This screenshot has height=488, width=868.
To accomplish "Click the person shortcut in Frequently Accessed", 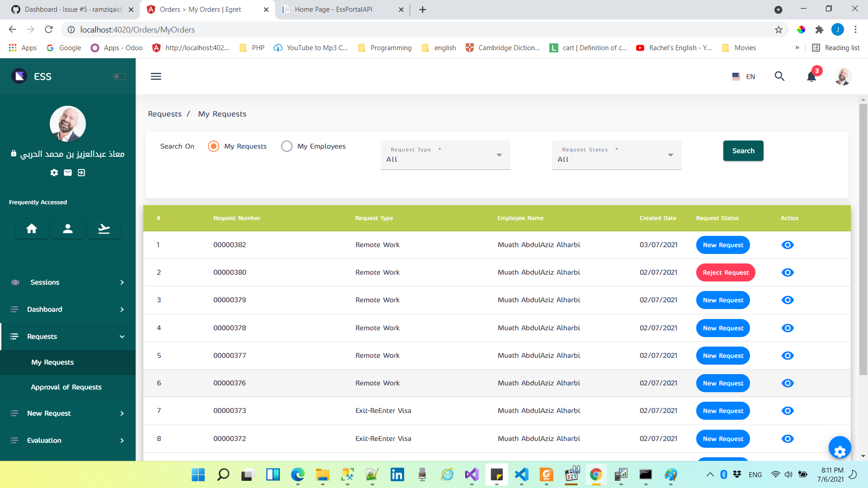I will pos(67,228).
